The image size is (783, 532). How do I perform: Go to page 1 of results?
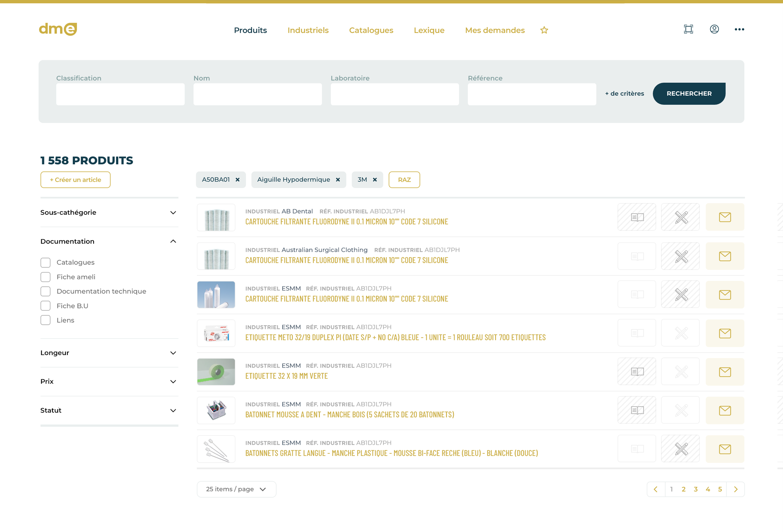(x=672, y=489)
